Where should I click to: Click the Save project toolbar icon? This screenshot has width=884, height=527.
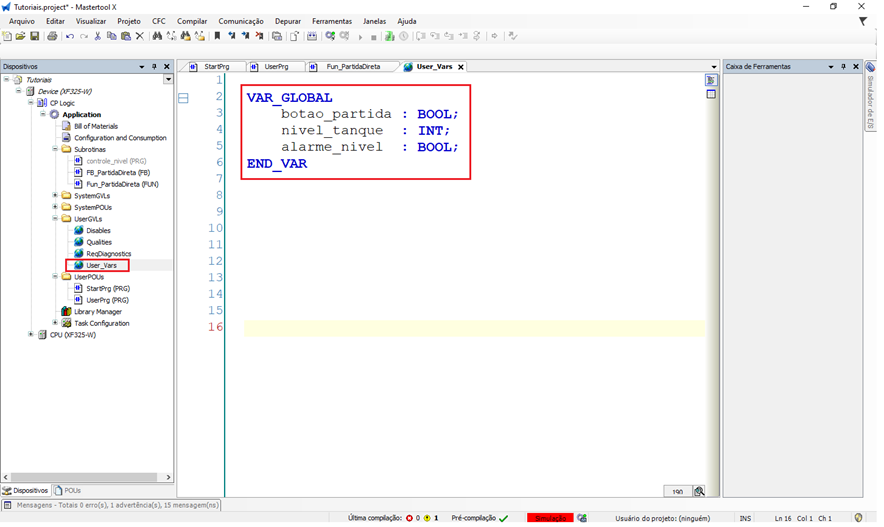point(34,36)
